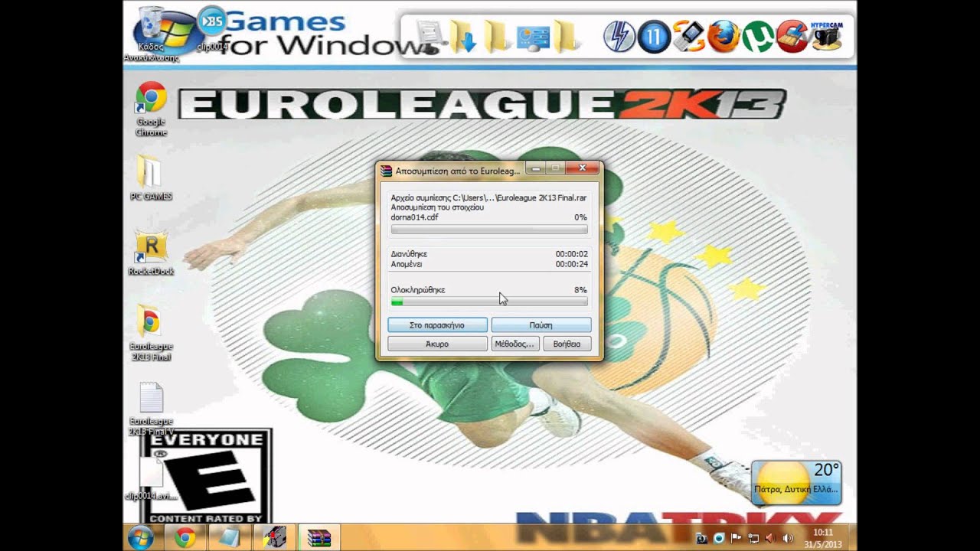Launch the RocketDock desktop shortcut
This screenshot has width=980, height=551.
click(151, 253)
